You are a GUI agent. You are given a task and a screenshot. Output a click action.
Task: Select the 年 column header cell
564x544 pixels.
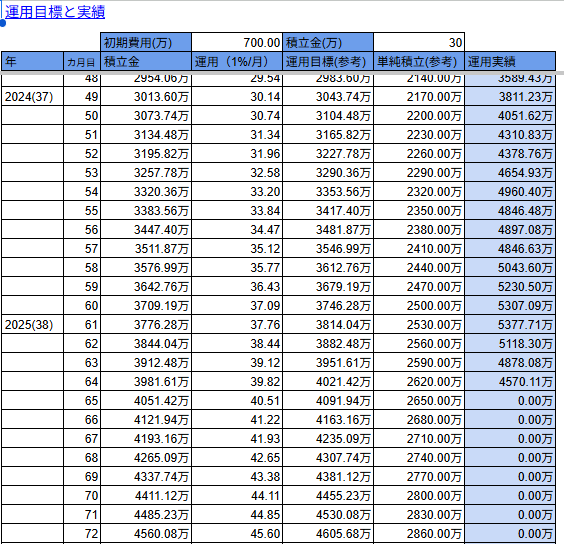(32, 62)
